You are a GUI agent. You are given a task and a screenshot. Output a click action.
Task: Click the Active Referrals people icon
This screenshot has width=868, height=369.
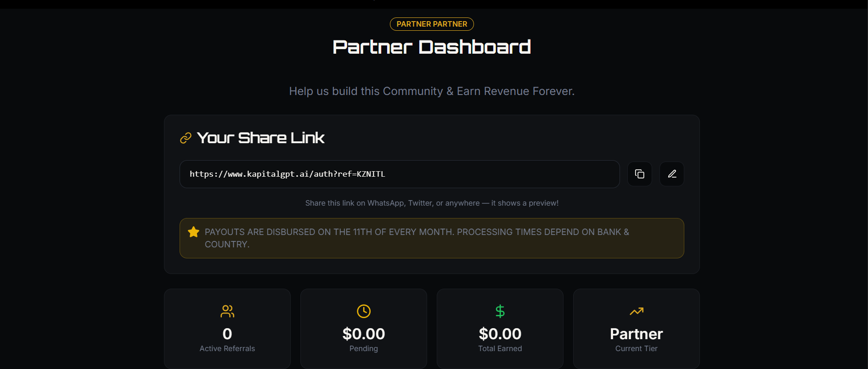tap(227, 311)
